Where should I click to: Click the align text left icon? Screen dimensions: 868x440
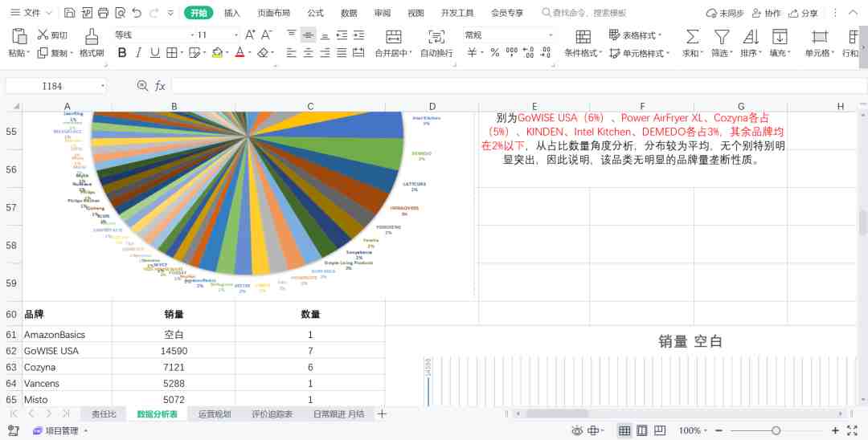coord(292,52)
